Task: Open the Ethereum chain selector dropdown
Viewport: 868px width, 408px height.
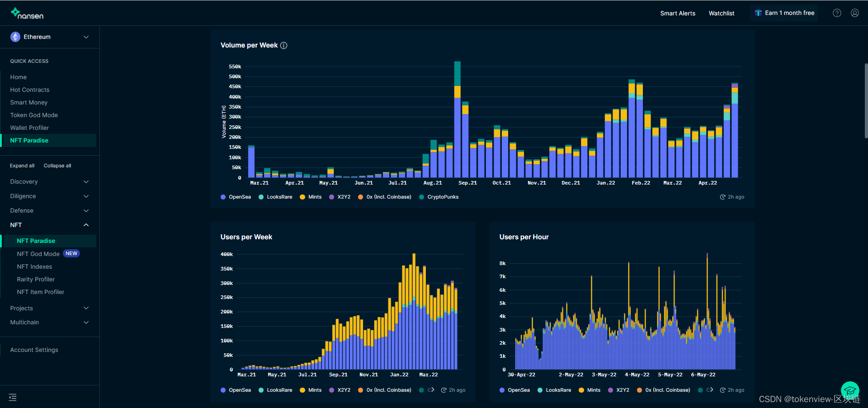Action: pyautogui.click(x=50, y=37)
